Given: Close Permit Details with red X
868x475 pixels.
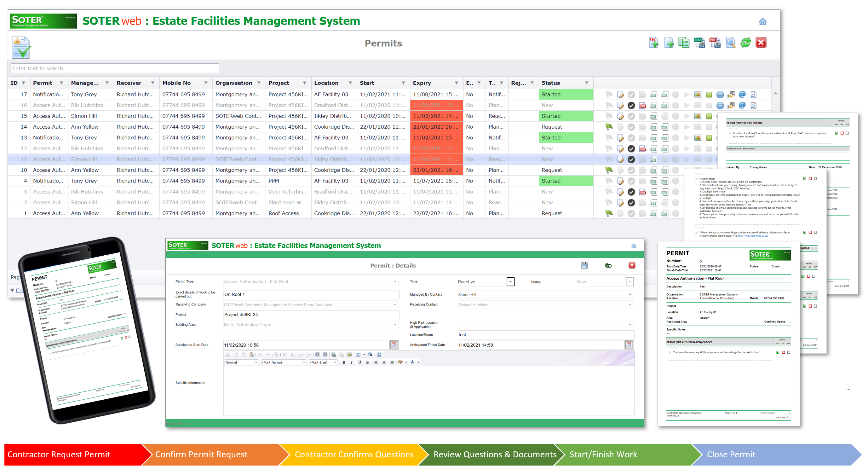Looking at the screenshot, I should tap(632, 265).
